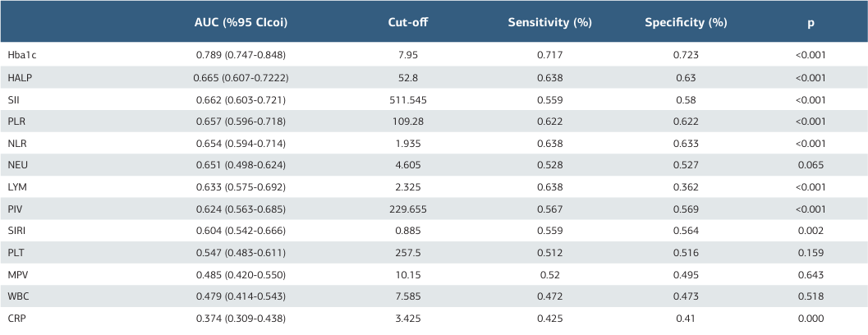Click the Specificity (%) column header

pyautogui.click(x=686, y=22)
